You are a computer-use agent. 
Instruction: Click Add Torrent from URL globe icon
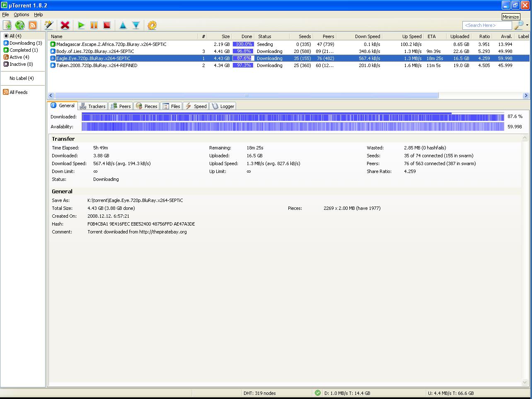coord(20,25)
